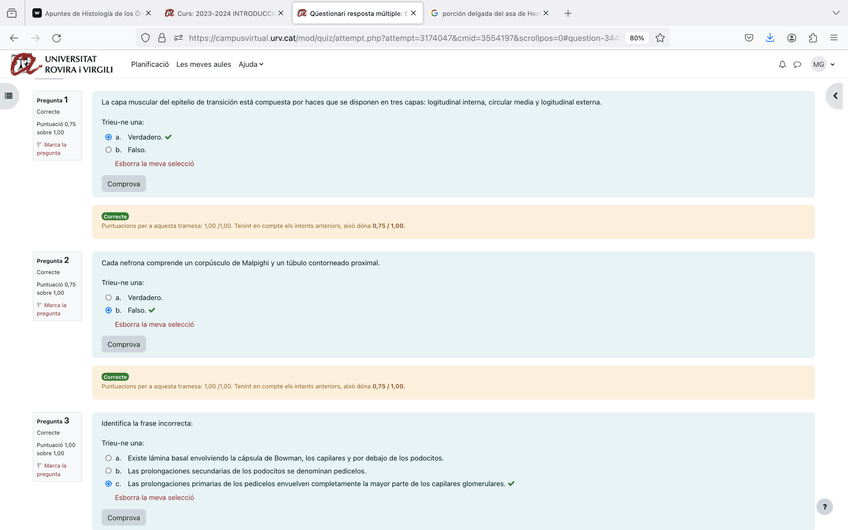Open the tracking protection shield icon
This screenshot has width=848, height=530.
click(x=145, y=38)
